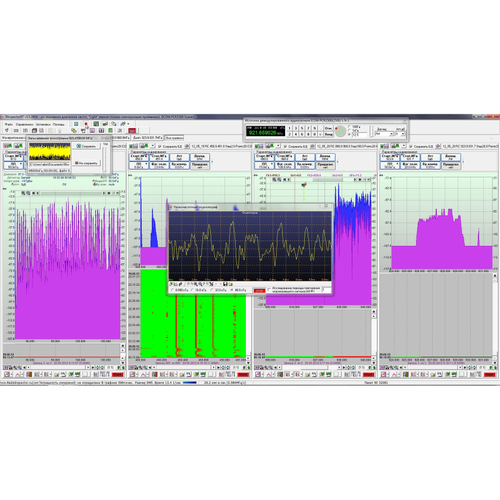
Task: Open the Файл menu
Action: pos(8,124)
